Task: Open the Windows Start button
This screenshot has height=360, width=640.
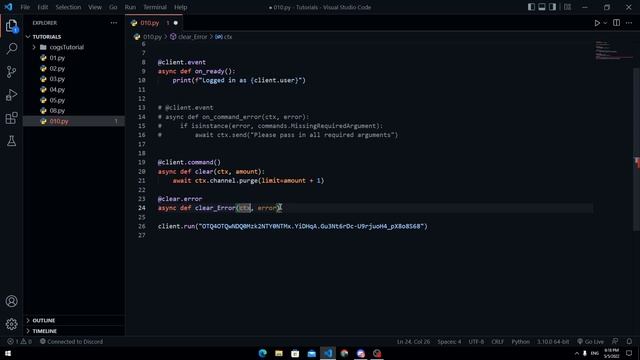Action: (x=8, y=353)
